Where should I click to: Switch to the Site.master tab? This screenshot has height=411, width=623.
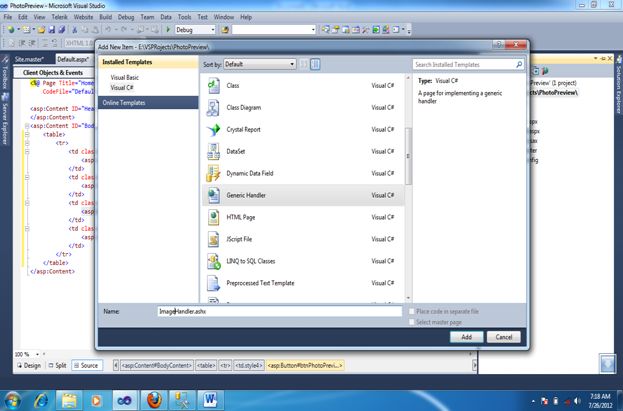pyautogui.click(x=30, y=59)
